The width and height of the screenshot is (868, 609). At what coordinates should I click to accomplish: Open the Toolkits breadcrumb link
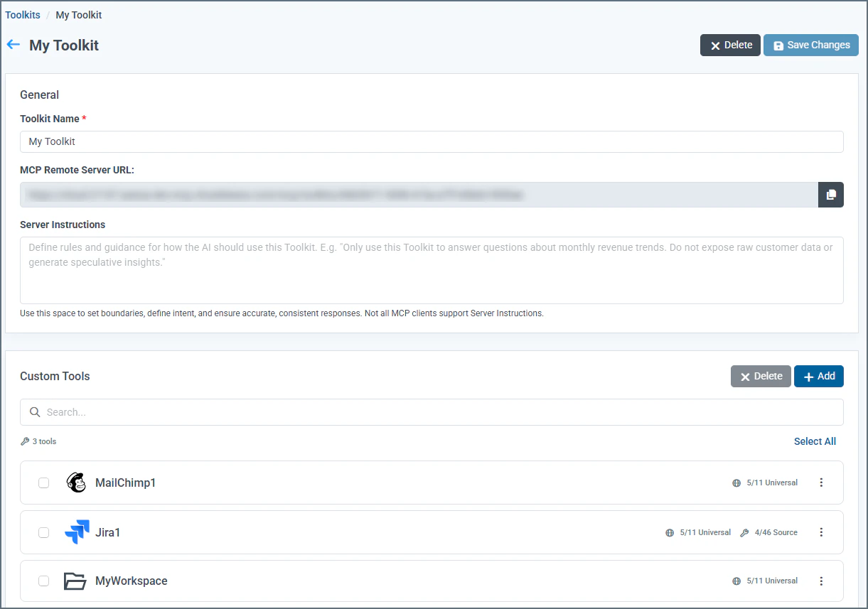point(22,14)
